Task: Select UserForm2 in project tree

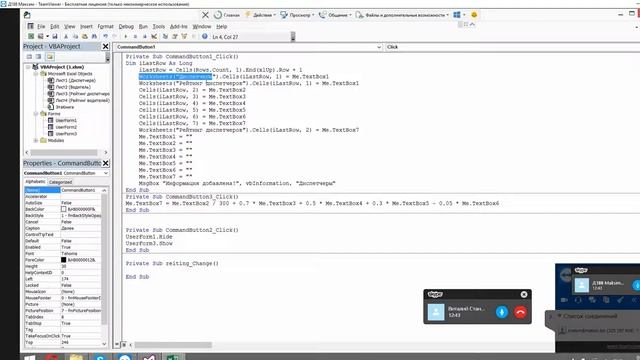Action: [66, 127]
